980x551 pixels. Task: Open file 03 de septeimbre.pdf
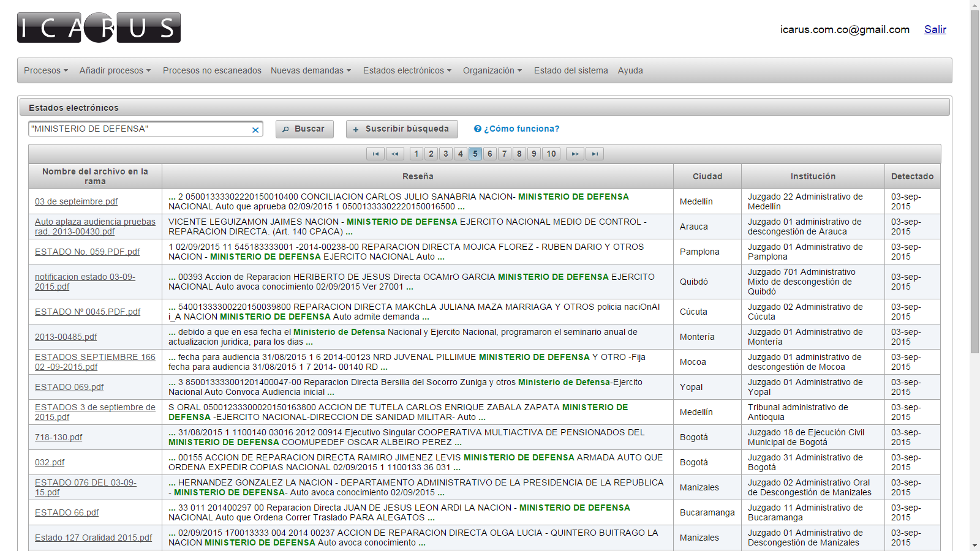pyautogui.click(x=76, y=201)
